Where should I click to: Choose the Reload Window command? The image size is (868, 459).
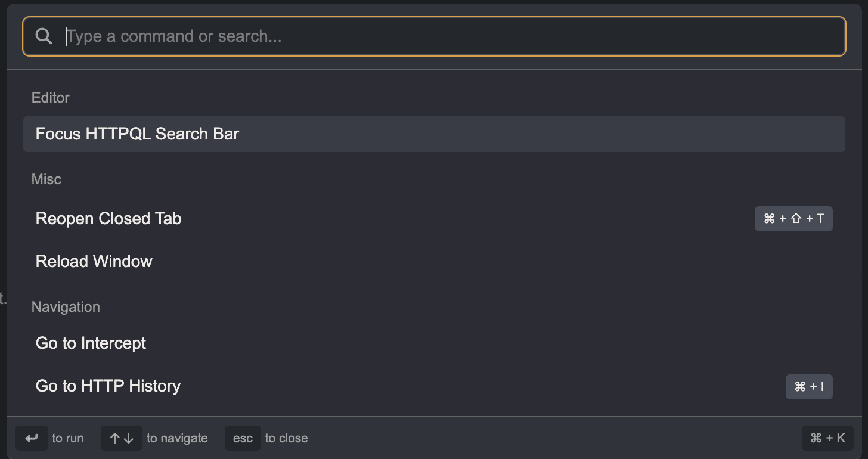(x=434, y=261)
